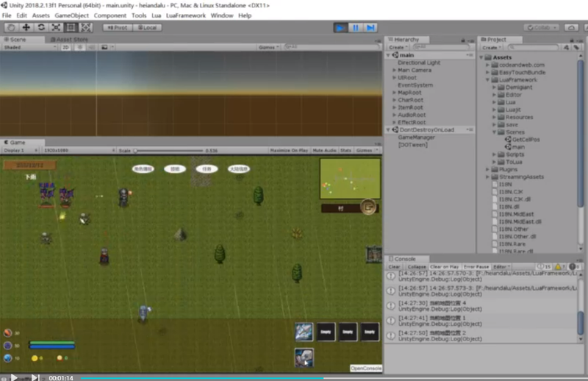Toggle Stats overlay in Game view

click(x=345, y=150)
